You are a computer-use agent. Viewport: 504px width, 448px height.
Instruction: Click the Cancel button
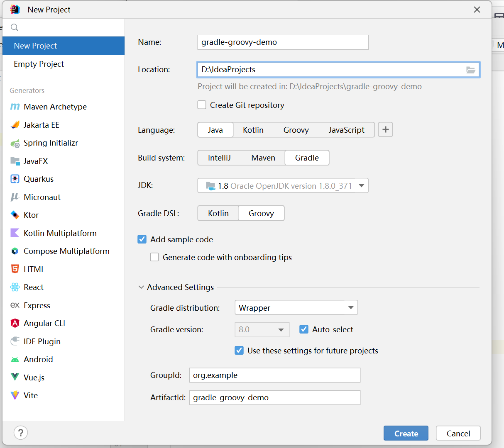click(x=458, y=433)
